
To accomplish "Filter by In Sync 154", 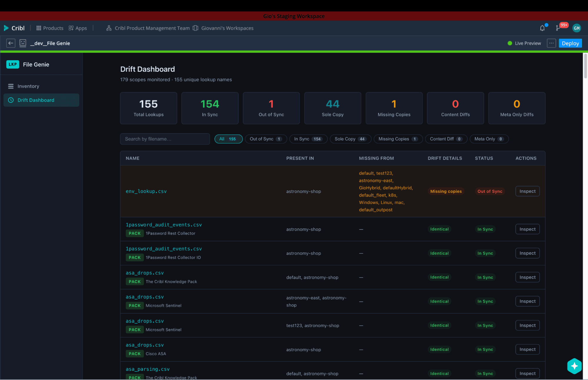I will point(308,139).
